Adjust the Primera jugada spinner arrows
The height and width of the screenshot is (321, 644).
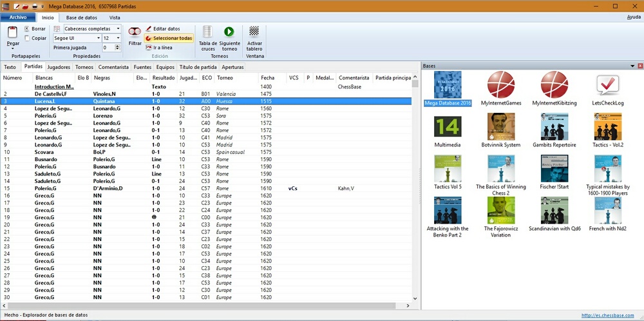pyautogui.click(x=118, y=48)
